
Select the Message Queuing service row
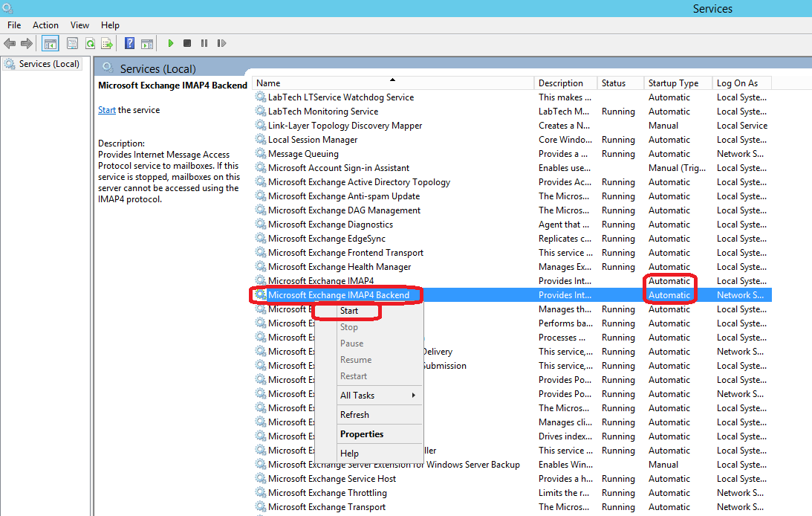pyautogui.click(x=303, y=154)
